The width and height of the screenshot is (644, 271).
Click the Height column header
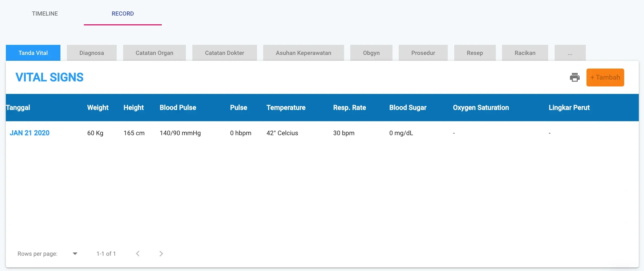click(134, 108)
